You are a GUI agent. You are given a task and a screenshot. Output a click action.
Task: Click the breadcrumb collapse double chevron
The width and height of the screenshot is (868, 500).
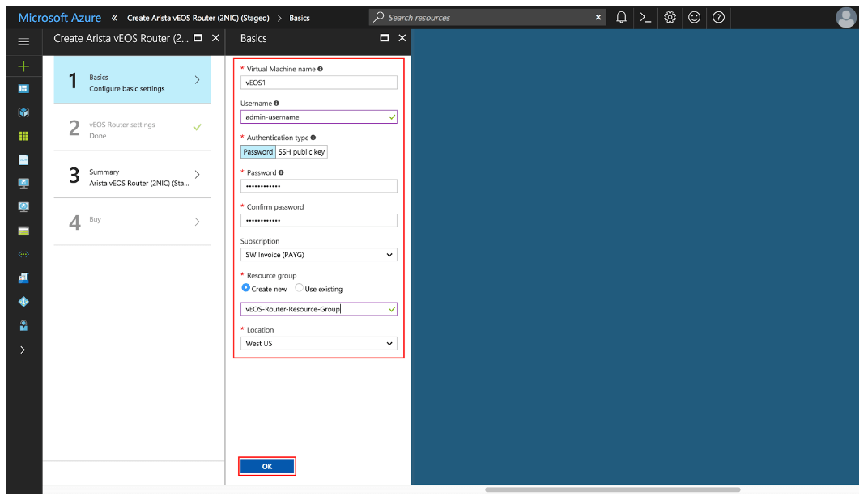click(x=115, y=18)
